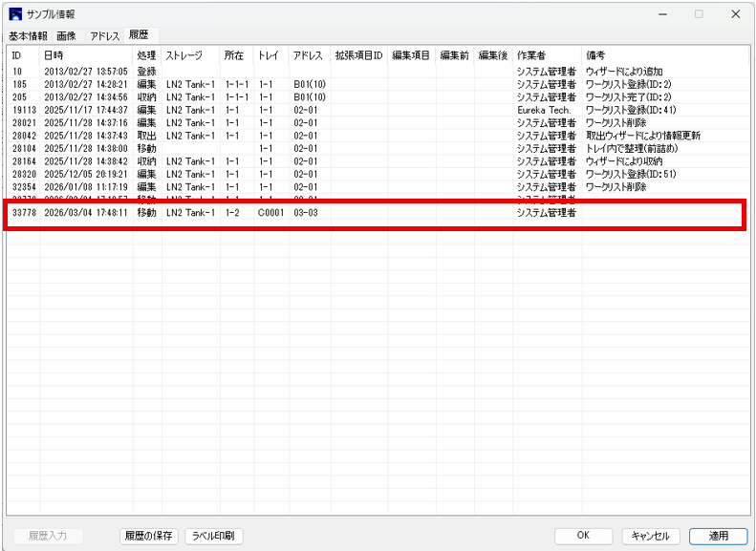Click the 処理 column header
The width and height of the screenshot is (756, 551).
(146, 55)
